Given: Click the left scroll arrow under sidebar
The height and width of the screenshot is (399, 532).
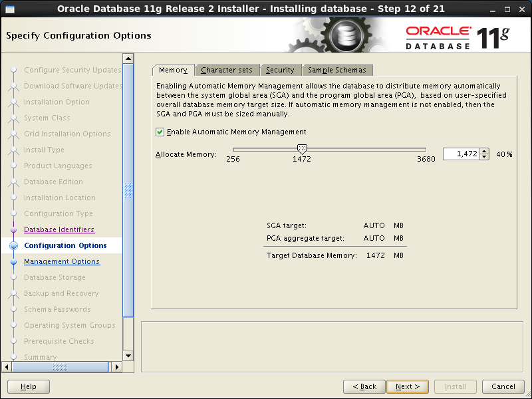Looking at the screenshot, I should point(6,366).
